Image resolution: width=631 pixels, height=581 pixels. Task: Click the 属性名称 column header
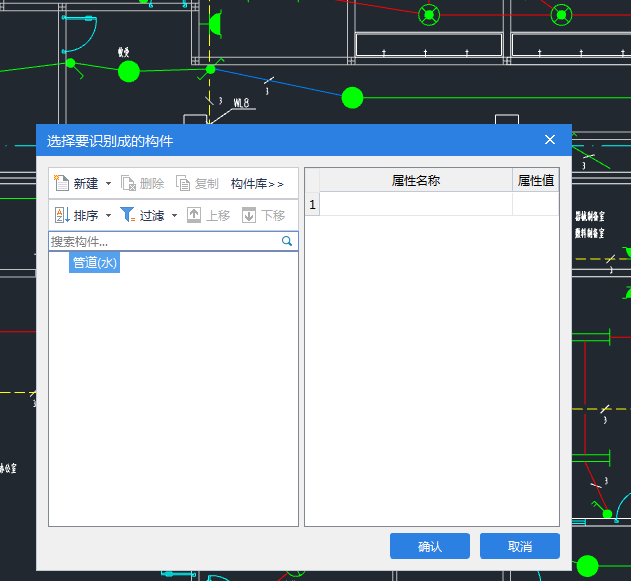(415, 181)
